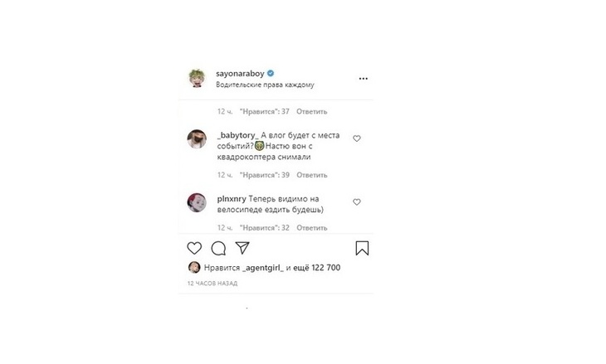
Task: Like the plnxnry comment
Action: tap(357, 201)
